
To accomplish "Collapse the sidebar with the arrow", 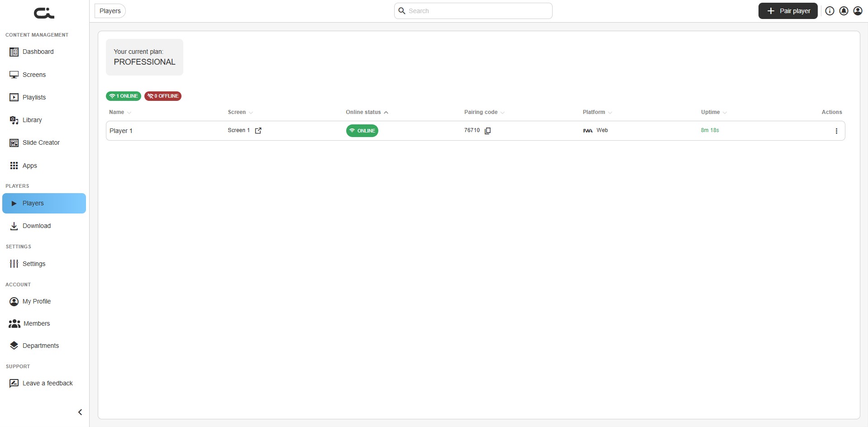I will [80, 412].
